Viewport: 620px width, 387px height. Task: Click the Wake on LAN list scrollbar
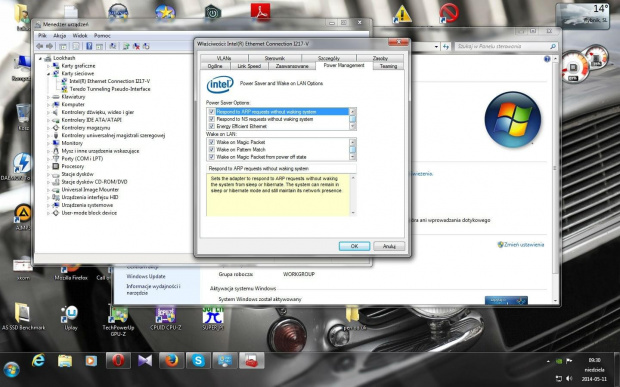pos(352,149)
